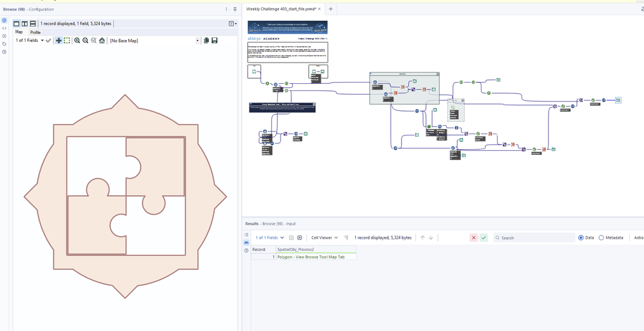Click the Record column header

coord(263,250)
